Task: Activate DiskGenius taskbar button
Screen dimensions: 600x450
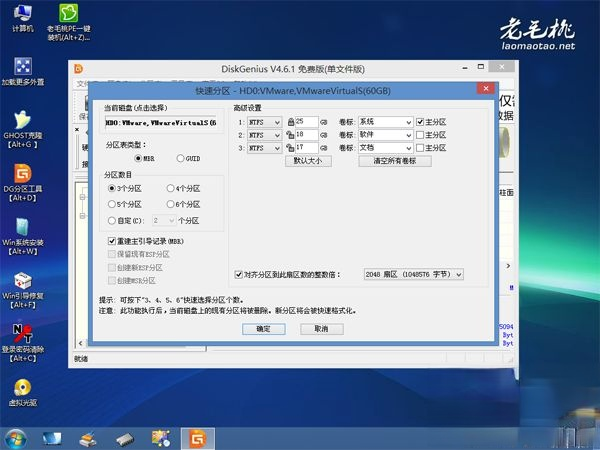Action: (197, 439)
